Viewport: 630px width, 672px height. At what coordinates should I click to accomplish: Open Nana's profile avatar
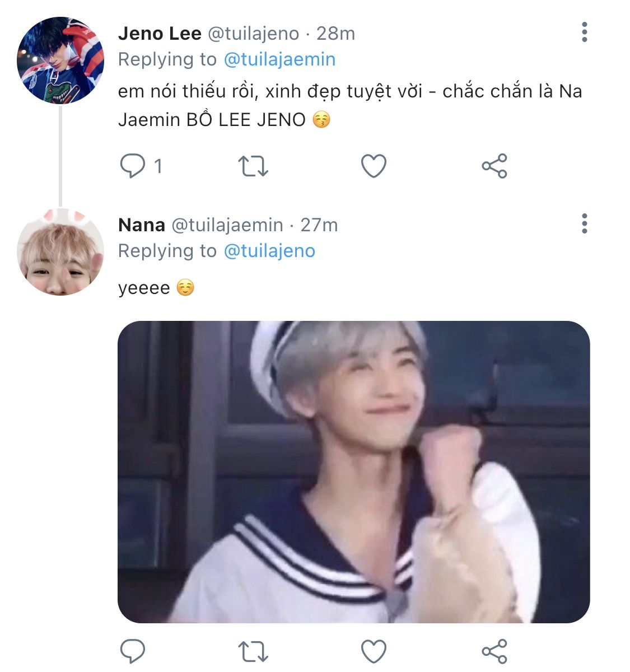point(60,252)
